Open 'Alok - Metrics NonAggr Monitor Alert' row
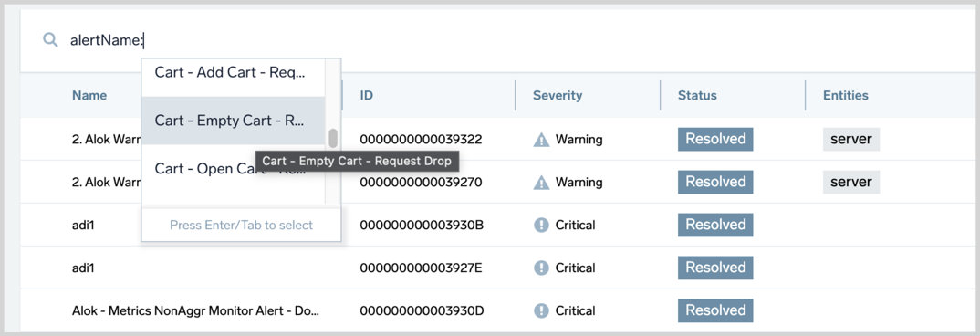This screenshot has width=980, height=336. [195, 310]
